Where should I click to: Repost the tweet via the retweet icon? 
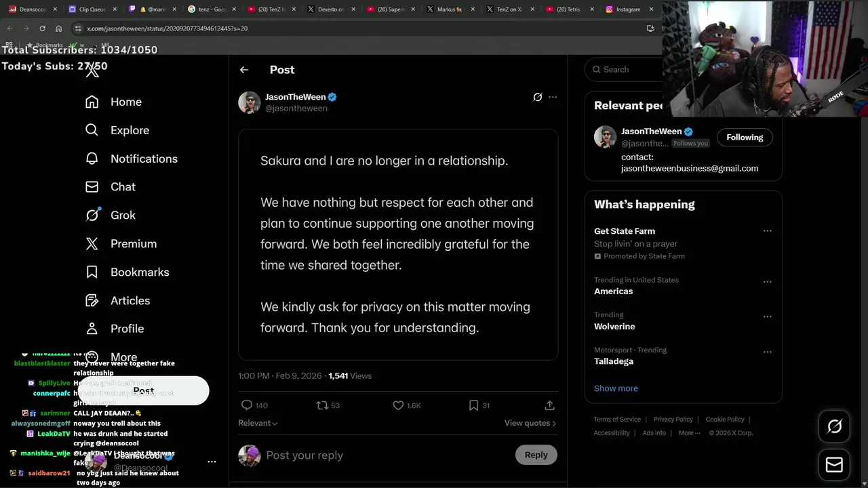point(322,405)
